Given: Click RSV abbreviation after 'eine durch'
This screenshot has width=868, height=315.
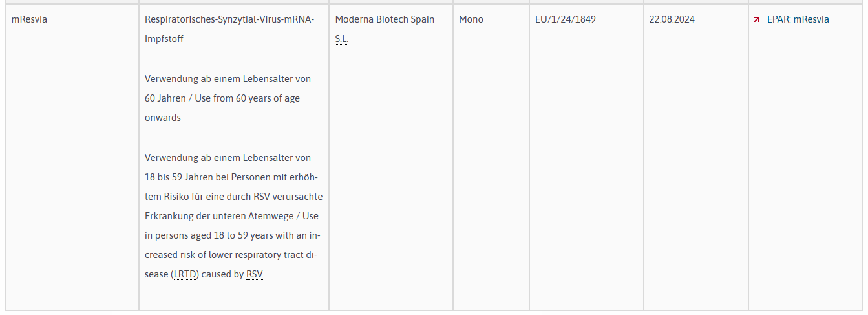Looking at the screenshot, I should [x=261, y=196].
